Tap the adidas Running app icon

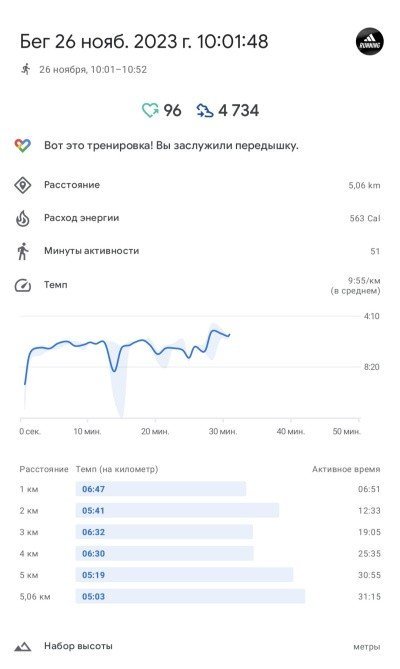pos(369,42)
